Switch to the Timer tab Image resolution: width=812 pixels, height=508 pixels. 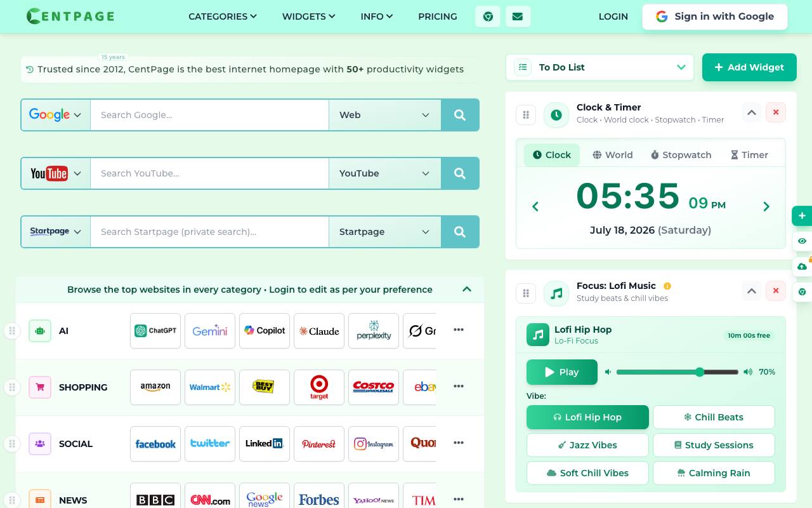pyautogui.click(x=749, y=155)
